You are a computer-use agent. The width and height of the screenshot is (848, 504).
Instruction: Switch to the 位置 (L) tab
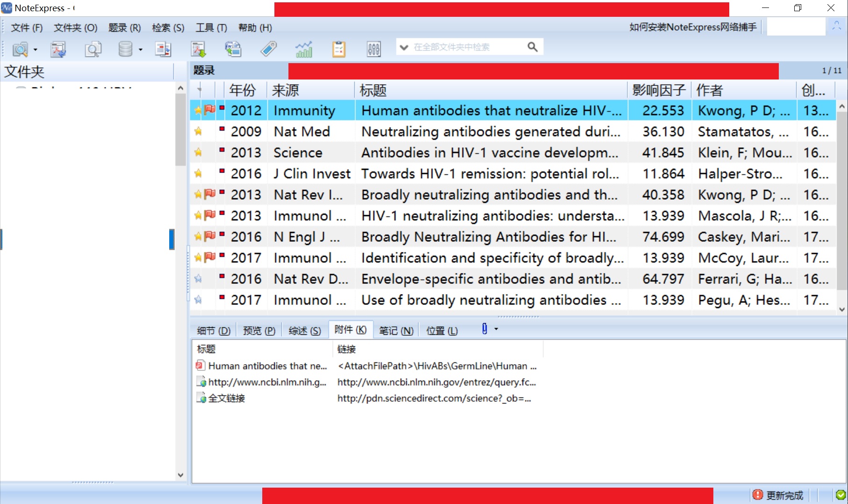click(442, 331)
